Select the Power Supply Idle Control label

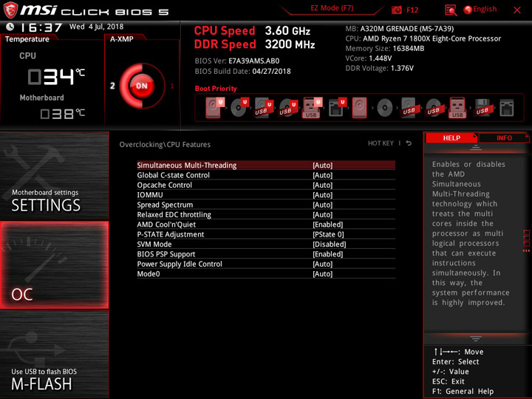pos(180,264)
